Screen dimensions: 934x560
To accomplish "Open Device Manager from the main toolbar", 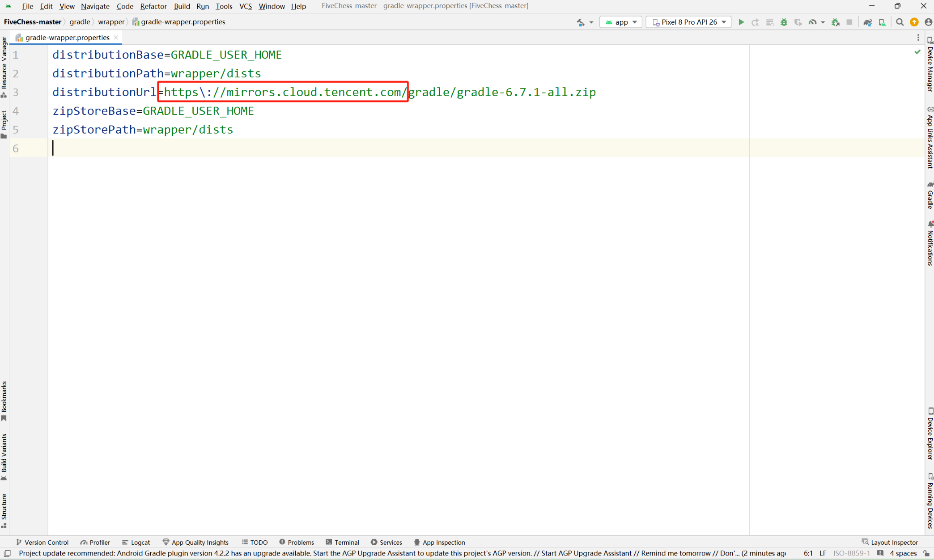I will pyautogui.click(x=882, y=22).
